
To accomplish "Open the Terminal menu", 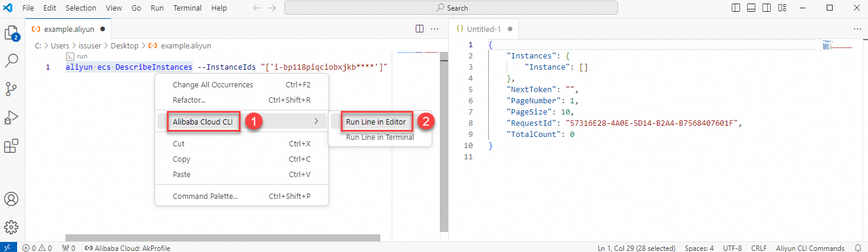I will point(188,8).
